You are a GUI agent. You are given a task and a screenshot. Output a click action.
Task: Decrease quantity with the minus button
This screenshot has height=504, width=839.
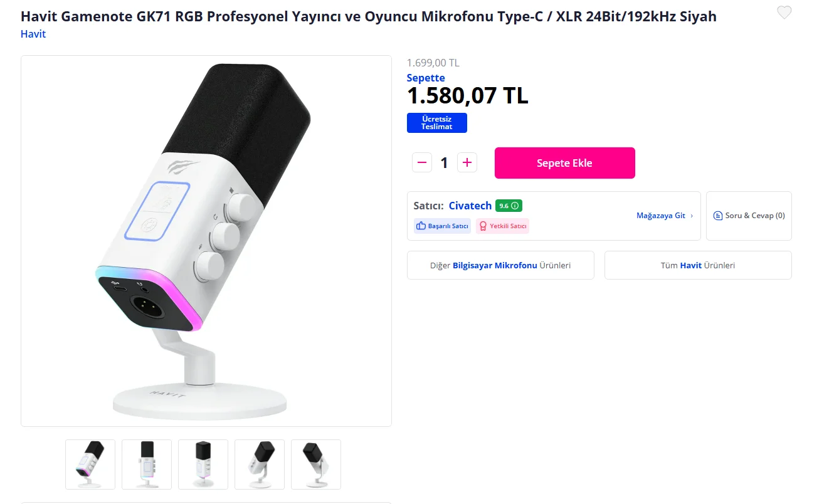(422, 163)
